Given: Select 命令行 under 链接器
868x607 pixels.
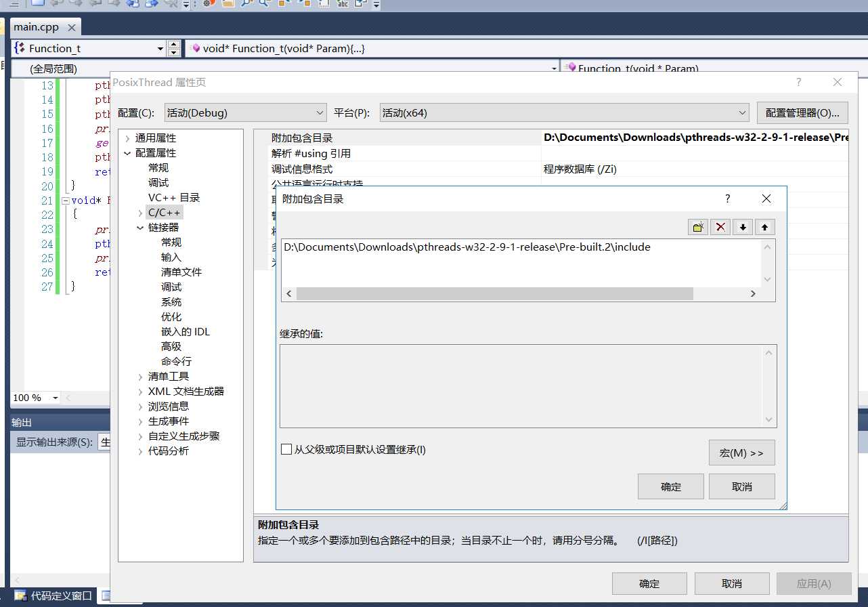Looking at the screenshot, I should [176, 362].
